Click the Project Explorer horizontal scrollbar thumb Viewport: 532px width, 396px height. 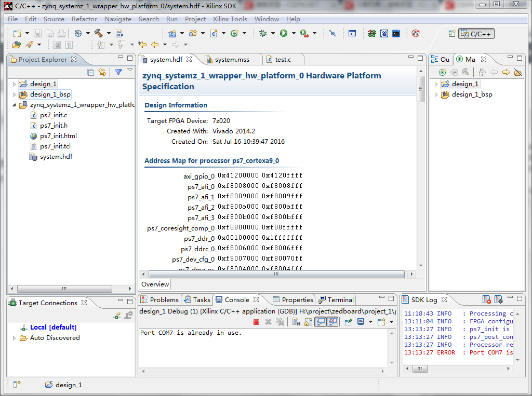(x=64, y=289)
